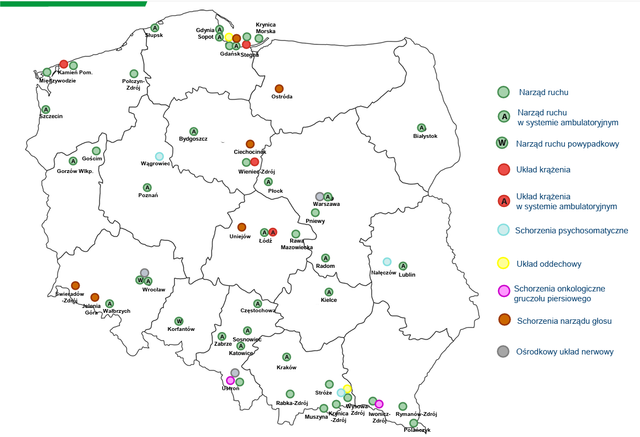Screen dimensions: 640x437
Task: Click the red Kamień Pom. marker
Action: [64, 64]
